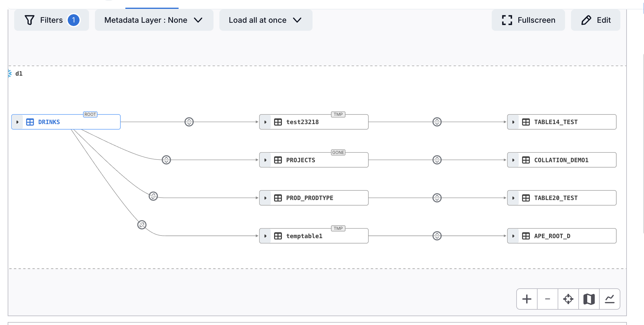Click the TMP badge on test23218
Viewport: 644px width, 325px height.
[338, 114]
